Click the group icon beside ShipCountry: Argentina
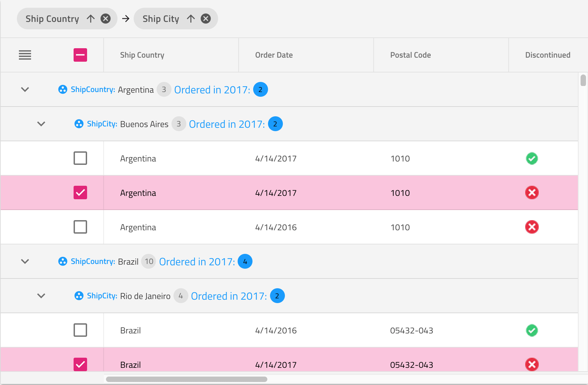The image size is (588, 385). tap(63, 89)
